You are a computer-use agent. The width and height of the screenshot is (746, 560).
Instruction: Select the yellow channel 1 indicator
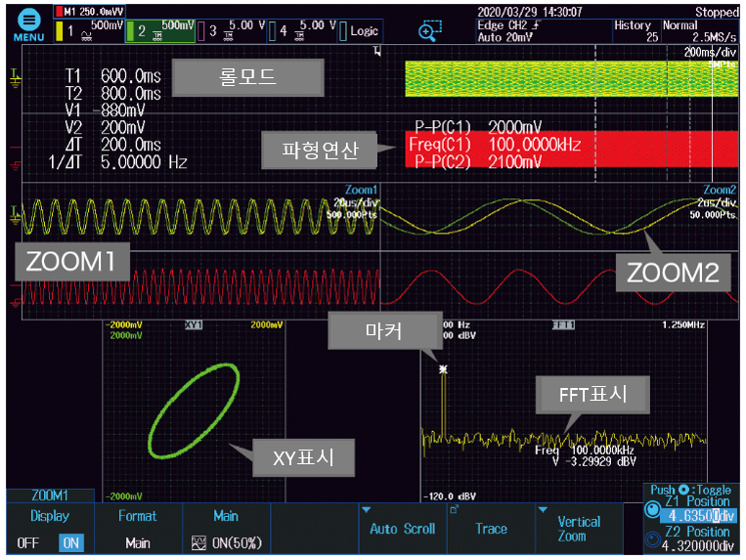89,31
